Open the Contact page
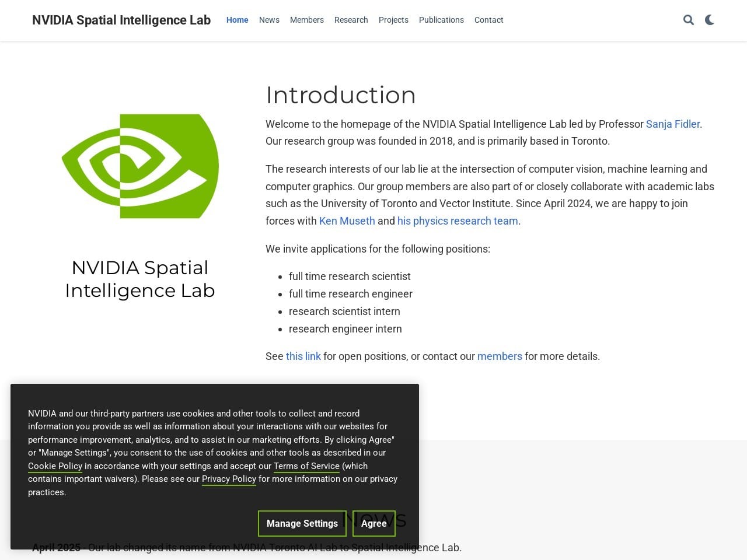 (488, 19)
